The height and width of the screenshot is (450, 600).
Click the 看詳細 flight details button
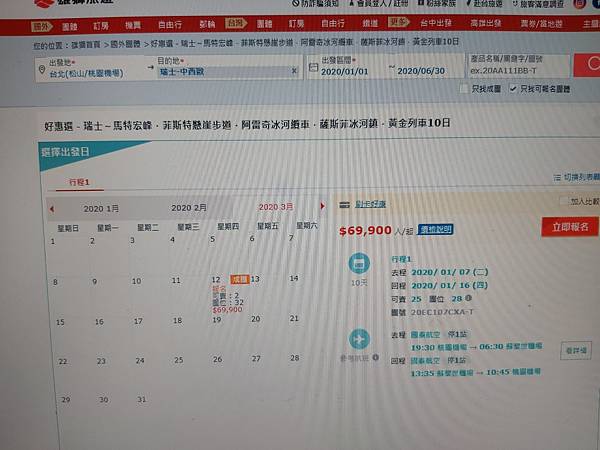pyautogui.click(x=576, y=351)
